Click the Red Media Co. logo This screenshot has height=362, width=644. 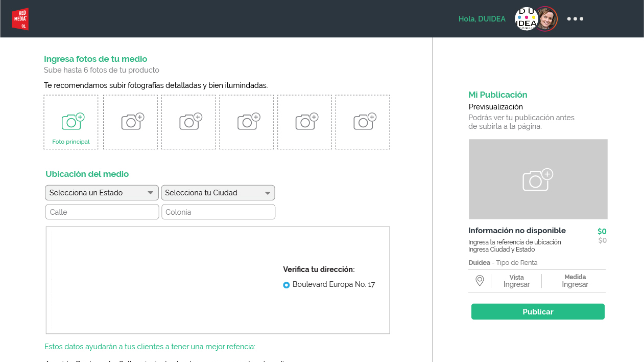tap(20, 19)
